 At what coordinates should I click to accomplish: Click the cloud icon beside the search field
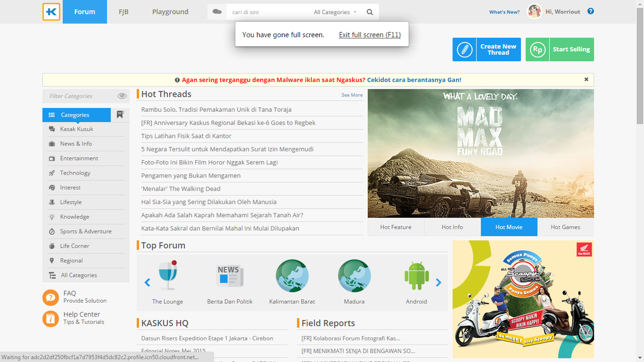point(217,12)
